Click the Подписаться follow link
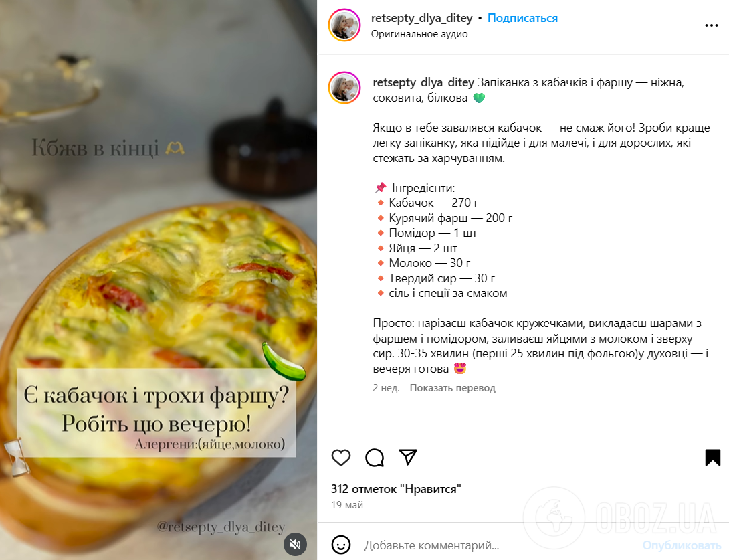 pos(522,18)
